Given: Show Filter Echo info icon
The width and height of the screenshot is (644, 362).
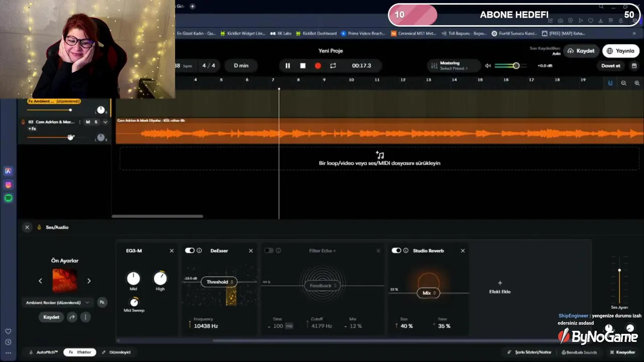Looking at the screenshot, I should [x=278, y=250].
